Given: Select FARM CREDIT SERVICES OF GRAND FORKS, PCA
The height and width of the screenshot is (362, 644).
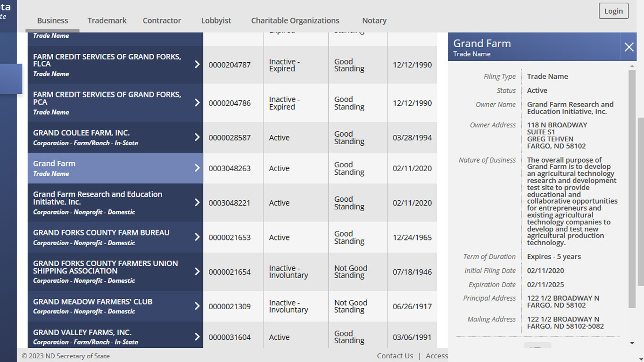Looking at the screenshot, I should (116, 103).
